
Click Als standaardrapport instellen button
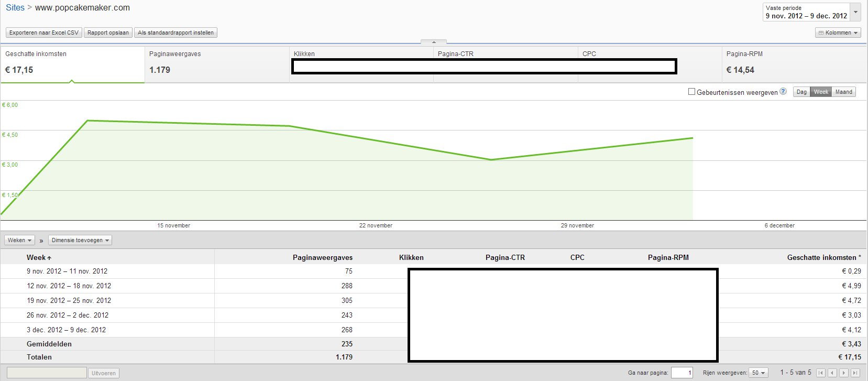coord(175,32)
